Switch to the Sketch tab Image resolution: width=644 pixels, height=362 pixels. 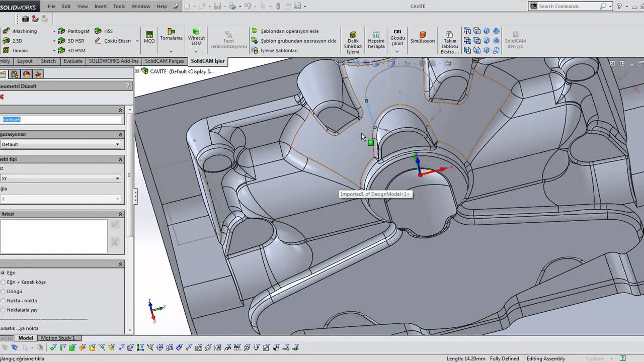(48, 61)
